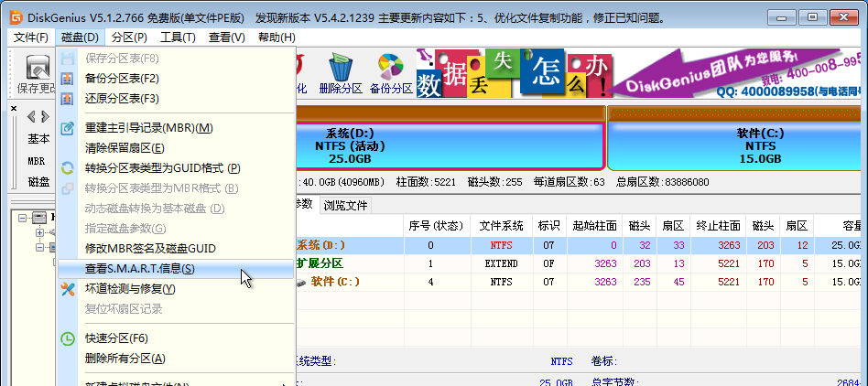Choose 转换分区表类型为GUID格式 option
Image resolution: width=868 pixels, height=386 pixels.
coord(162,167)
